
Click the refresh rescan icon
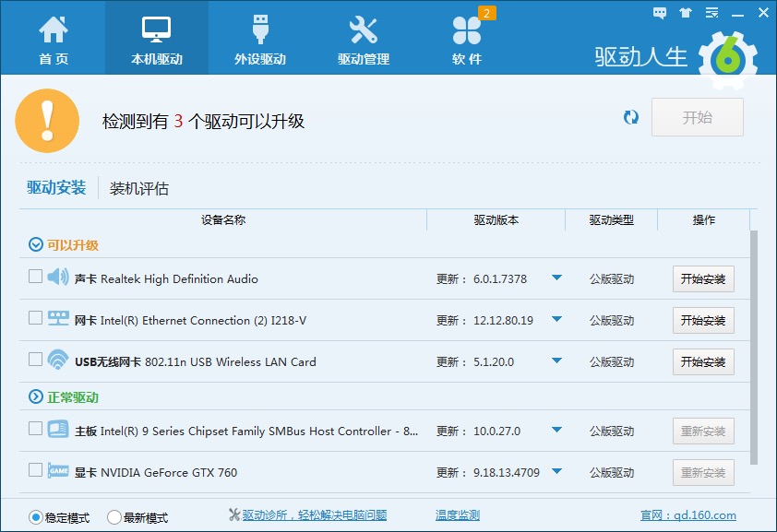click(631, 117)
